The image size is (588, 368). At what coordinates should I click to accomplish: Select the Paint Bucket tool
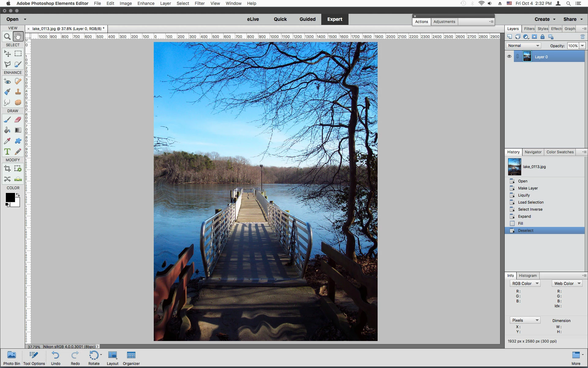click(7, 130)
